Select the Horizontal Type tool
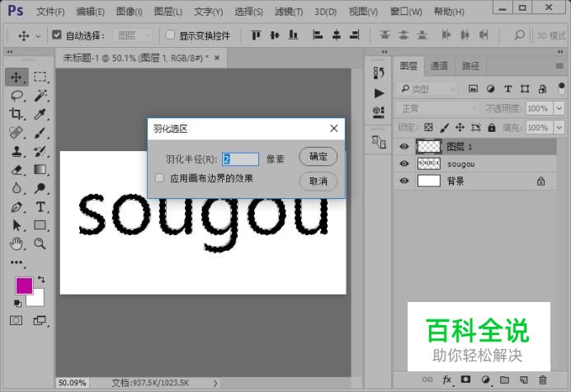 40,207
